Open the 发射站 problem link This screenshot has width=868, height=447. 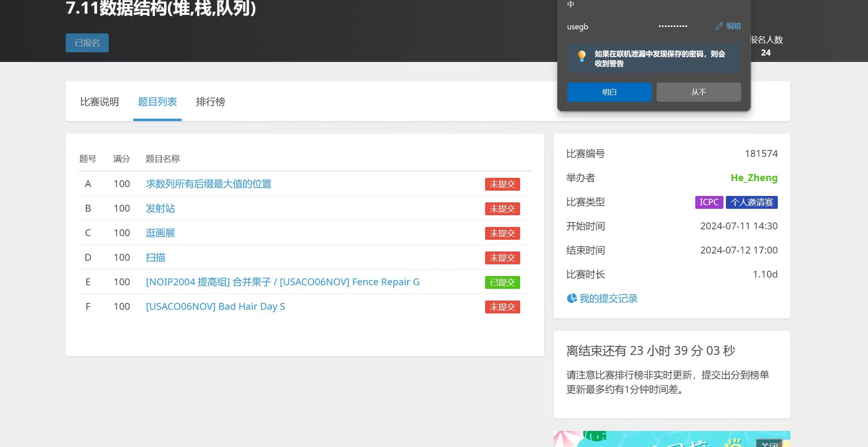click(160, 208)
